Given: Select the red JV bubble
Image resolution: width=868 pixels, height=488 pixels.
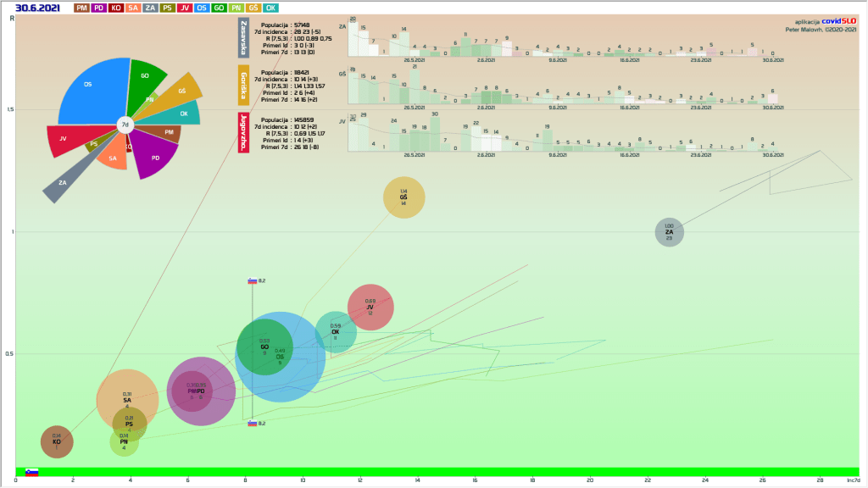Looking at the screenshot, I should point(370,307).
